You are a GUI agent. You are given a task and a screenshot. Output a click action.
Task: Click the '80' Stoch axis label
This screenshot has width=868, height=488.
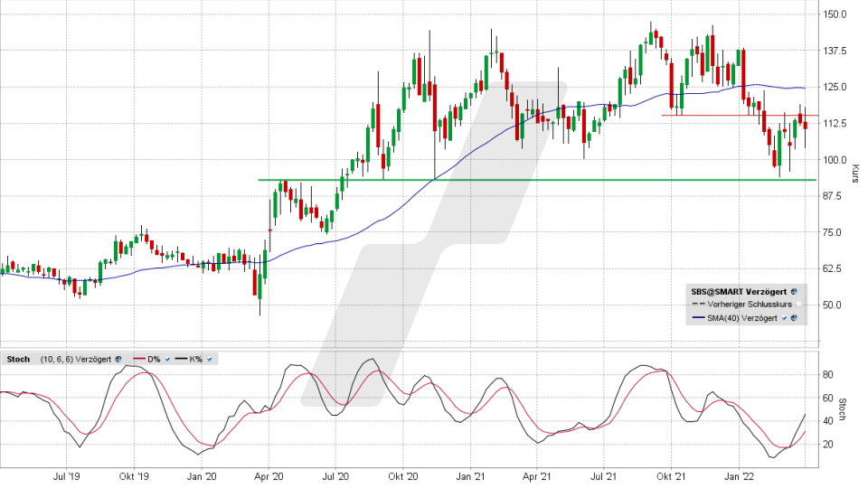[828, 374]
